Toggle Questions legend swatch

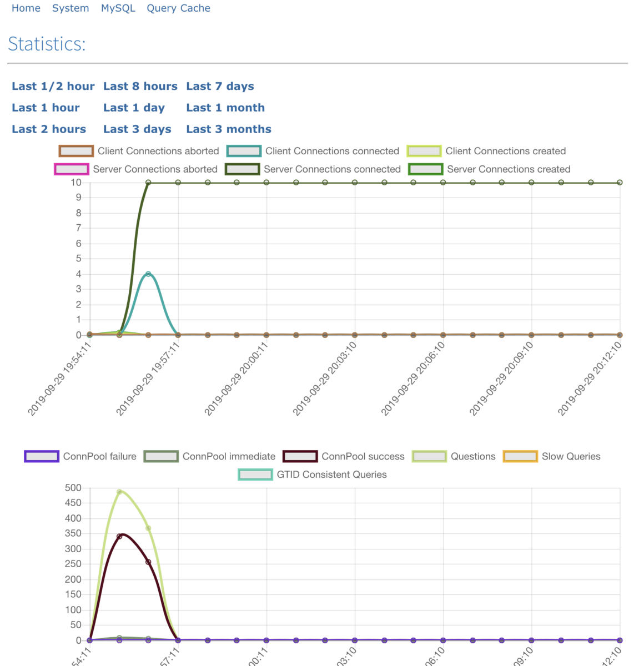(x=429, y=456)
